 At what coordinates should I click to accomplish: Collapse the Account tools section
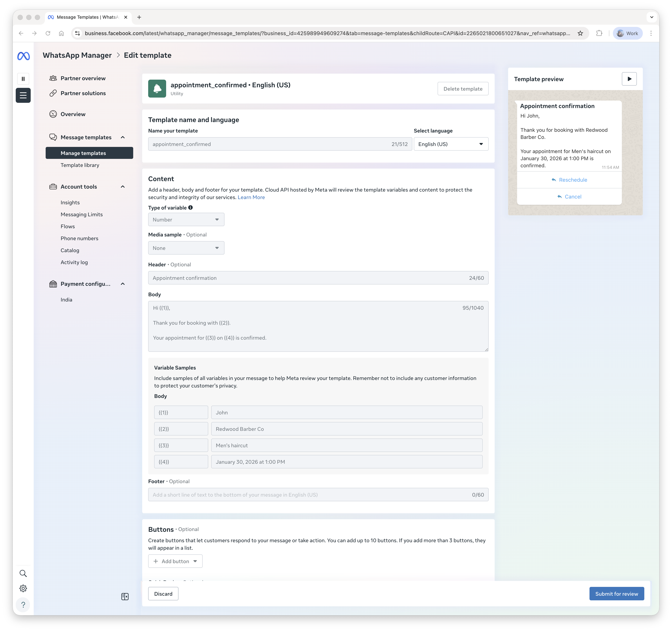123,187
